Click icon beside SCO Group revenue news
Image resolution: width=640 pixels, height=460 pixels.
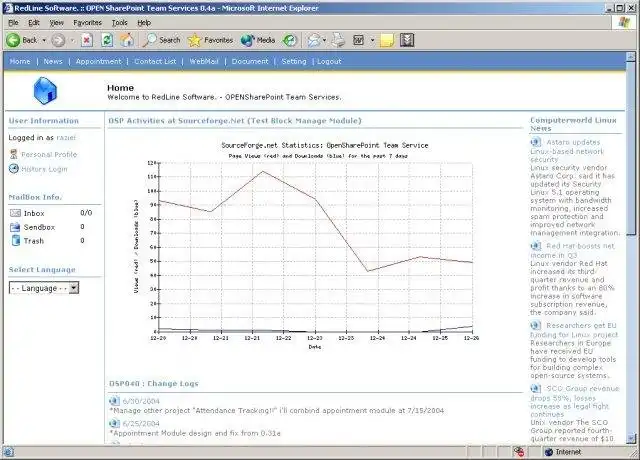(x=536, y=388)
